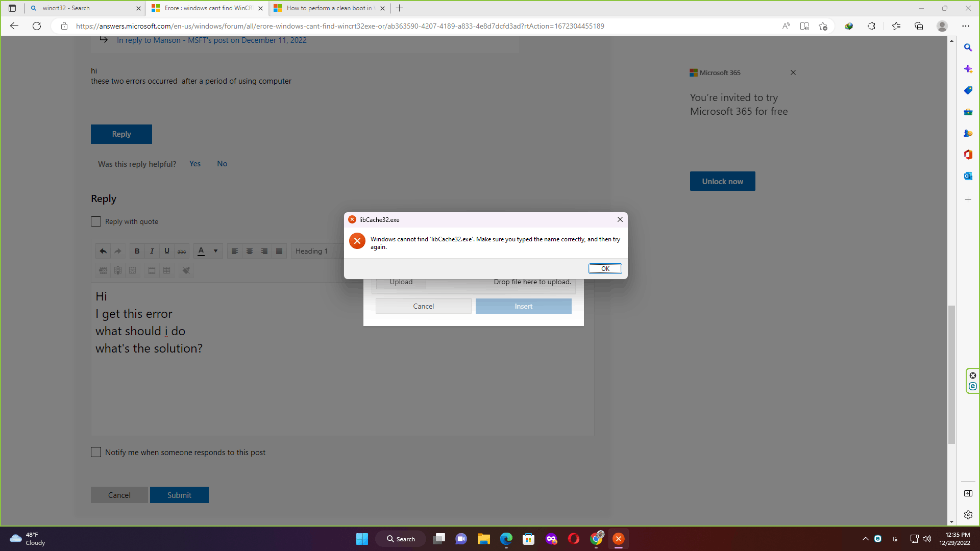The height and width of the screenshot is (551, 980).
Task: Click the Bold formatting icon
Action: pyautogui.click(x=137, y=251)
